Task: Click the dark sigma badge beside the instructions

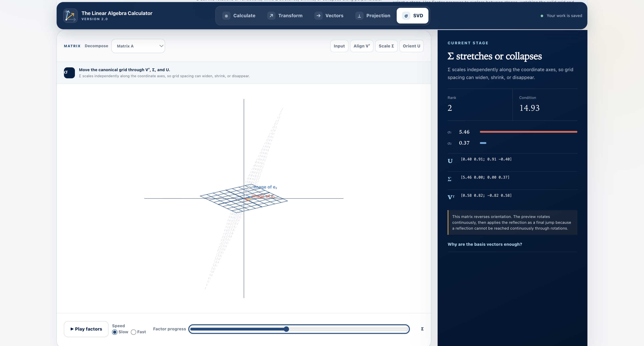Action: click(x=69, y=73)
